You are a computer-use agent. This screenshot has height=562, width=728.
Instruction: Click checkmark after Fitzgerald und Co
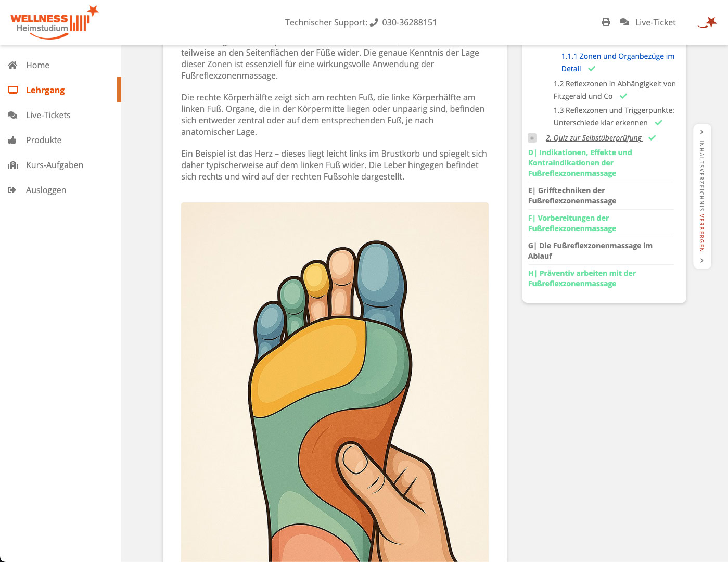point(623,96)
